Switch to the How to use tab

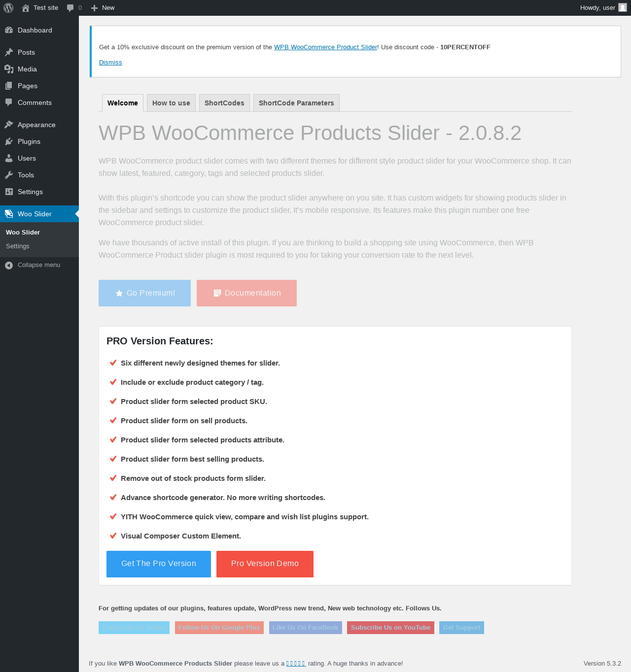click(x=171, y=103)
